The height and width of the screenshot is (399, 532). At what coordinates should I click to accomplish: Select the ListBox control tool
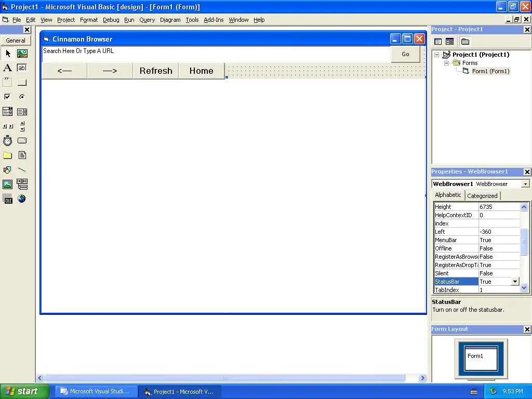(22, 112)
